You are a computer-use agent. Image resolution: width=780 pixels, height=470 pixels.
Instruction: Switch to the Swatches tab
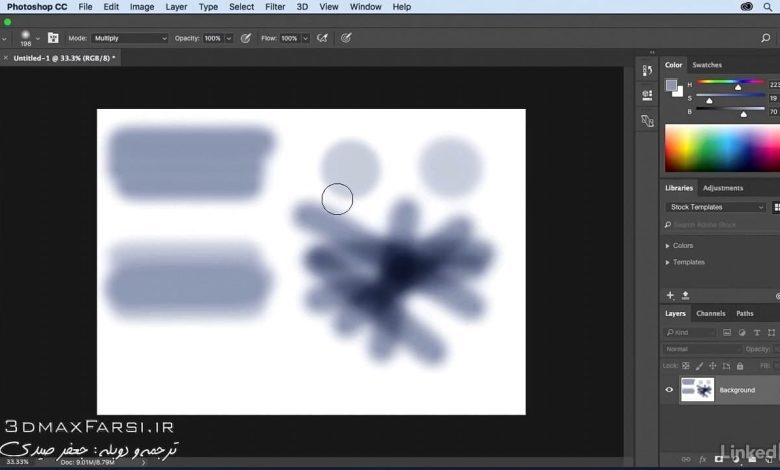point(707,65)
